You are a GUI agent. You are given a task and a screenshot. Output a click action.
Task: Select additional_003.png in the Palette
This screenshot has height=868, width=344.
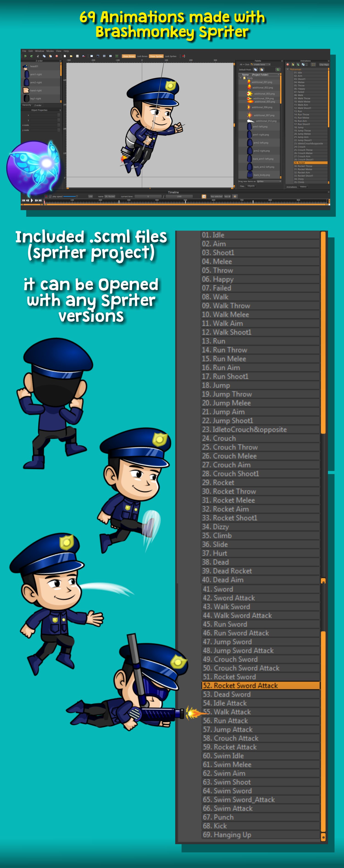tap(259, 94)
